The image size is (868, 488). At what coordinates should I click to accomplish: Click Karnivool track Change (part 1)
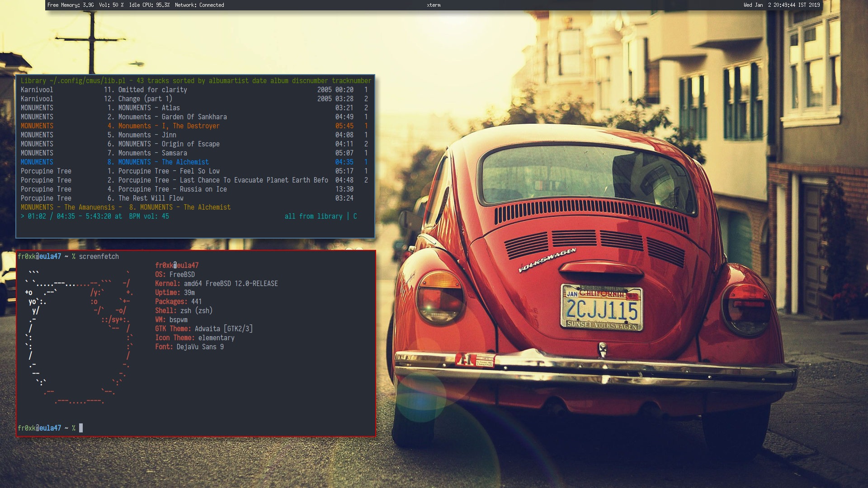(145, 99)
